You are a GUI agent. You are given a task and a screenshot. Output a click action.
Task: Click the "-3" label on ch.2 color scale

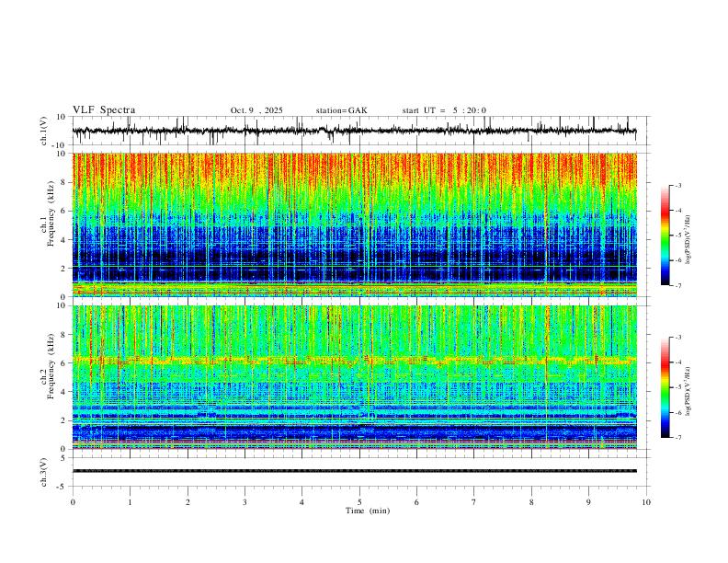[678, 338]
